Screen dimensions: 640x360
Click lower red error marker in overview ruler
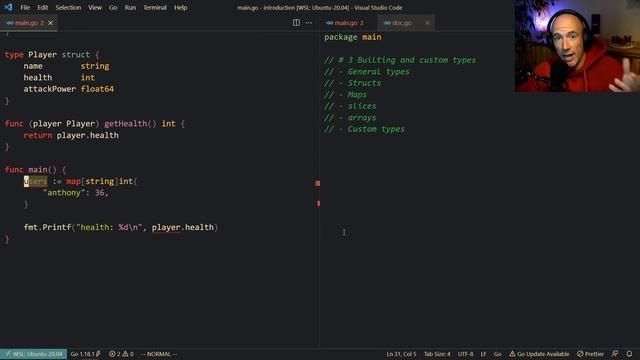(x=318, y=203)
